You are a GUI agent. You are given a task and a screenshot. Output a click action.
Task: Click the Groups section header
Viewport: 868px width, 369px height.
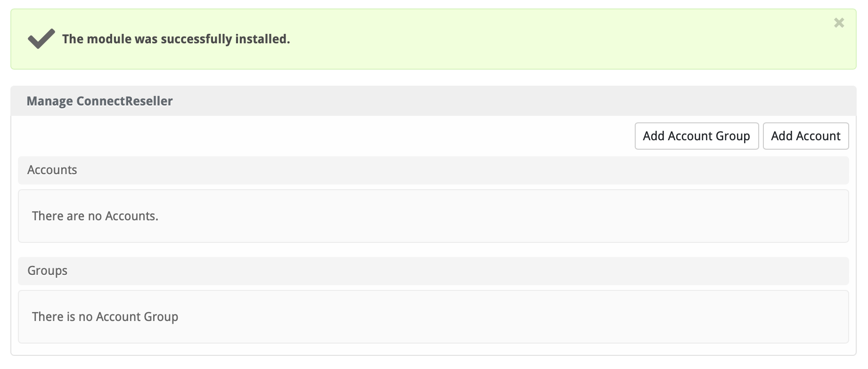47,271
